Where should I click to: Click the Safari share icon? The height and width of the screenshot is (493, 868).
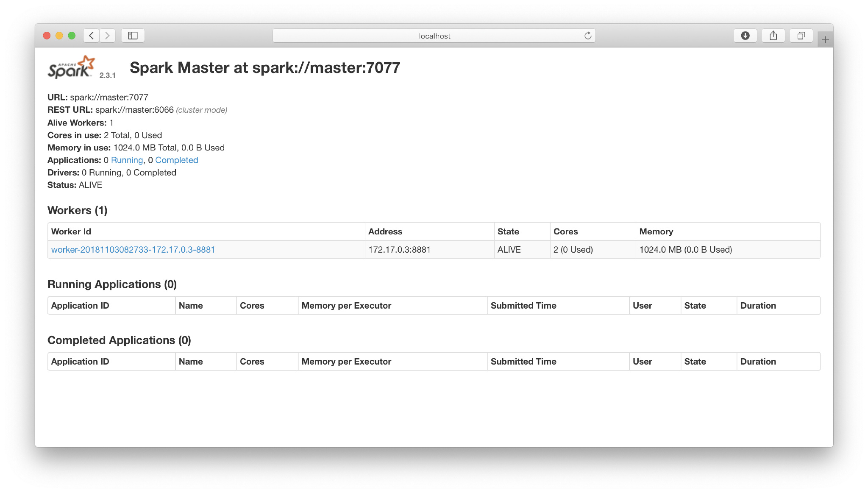(773, 36)
